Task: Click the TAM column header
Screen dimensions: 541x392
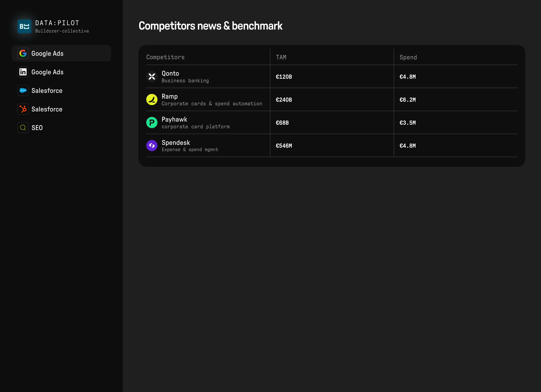Action: [281, 57]
